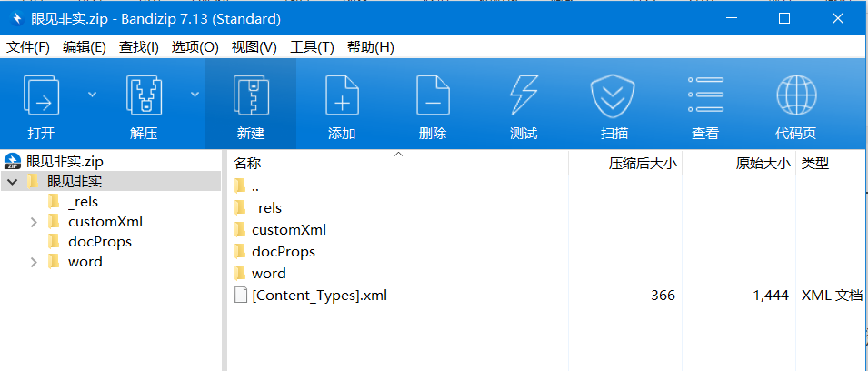Expand the word tree node
This screenshot has height=371, width=868.
pos(34,262)
